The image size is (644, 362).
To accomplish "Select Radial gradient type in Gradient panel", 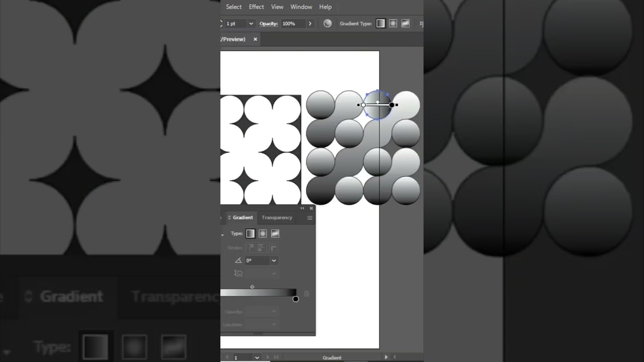I will coord(263,233).
